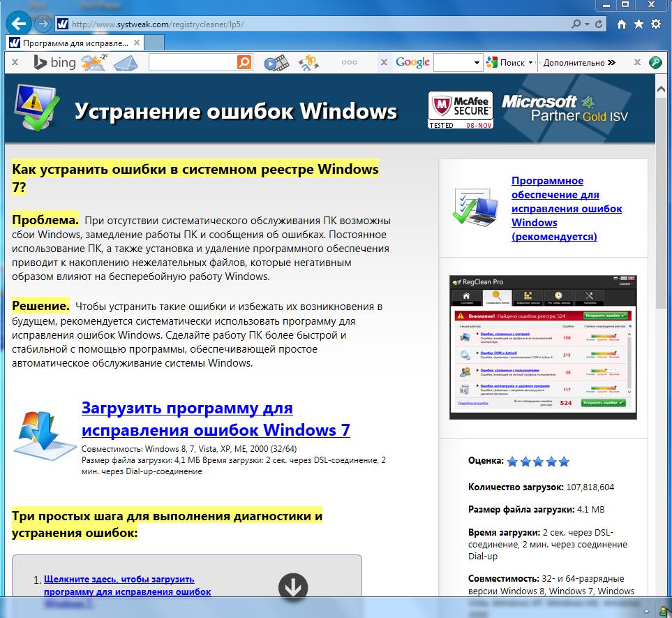The width and height of the screenshot is (672, 618).
Task: Refresh the page with the reload icon
Action: coord(599,24)
